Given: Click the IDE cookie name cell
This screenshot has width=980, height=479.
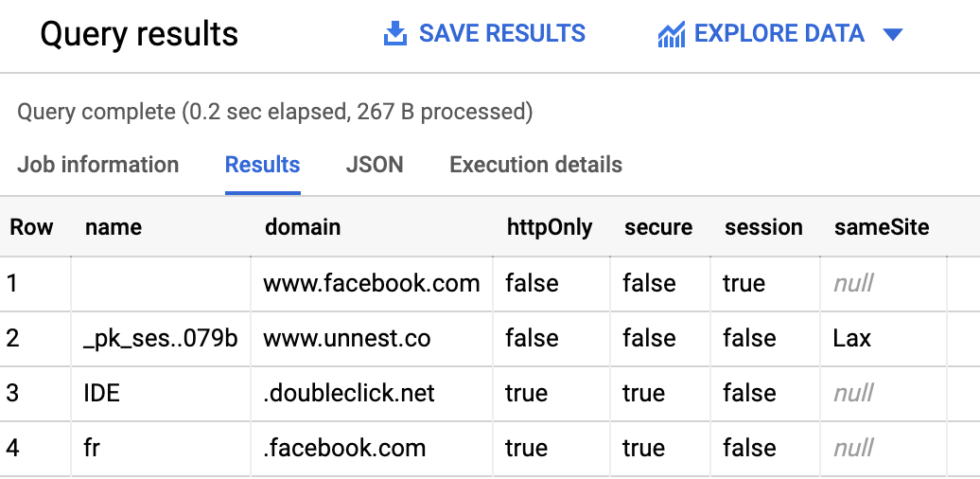Looking at the screenshot, I should [x=161, y=394].
